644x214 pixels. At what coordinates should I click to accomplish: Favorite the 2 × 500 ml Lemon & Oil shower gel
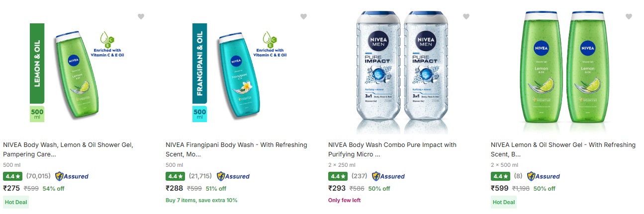[629, 17]
